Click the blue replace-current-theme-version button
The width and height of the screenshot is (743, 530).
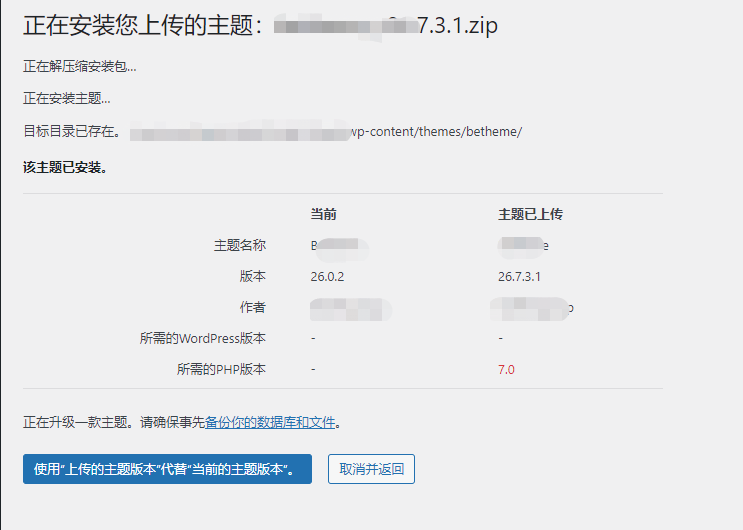tap(167, 469)
